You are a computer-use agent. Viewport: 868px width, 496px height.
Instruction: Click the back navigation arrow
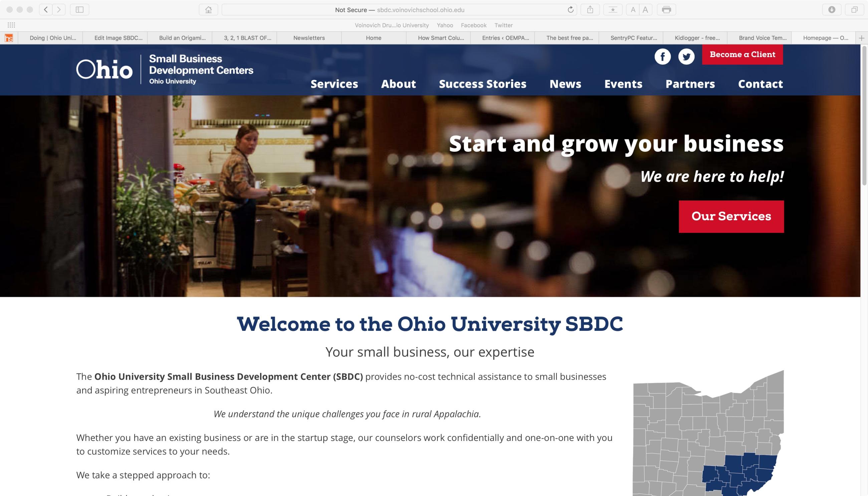(x=45, y=10)
